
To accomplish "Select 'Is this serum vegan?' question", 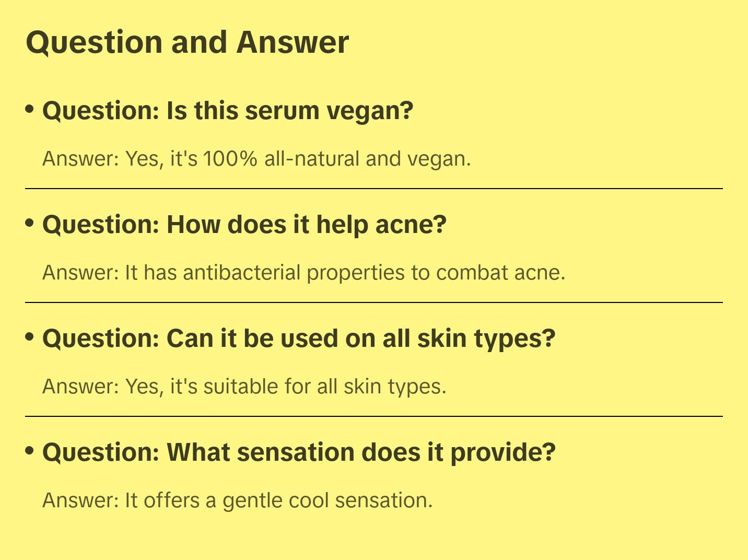I will tap(228, 111).
